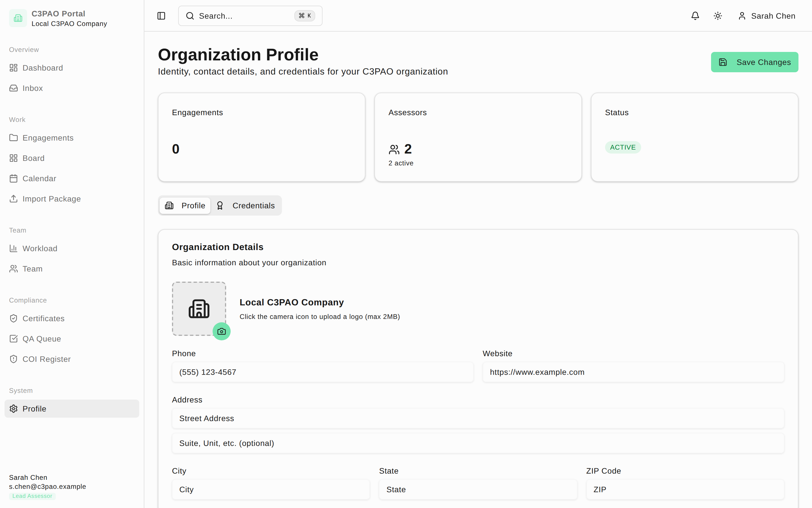
Task: Click the save disk icon on Save Changes
Action: [723, 62]
